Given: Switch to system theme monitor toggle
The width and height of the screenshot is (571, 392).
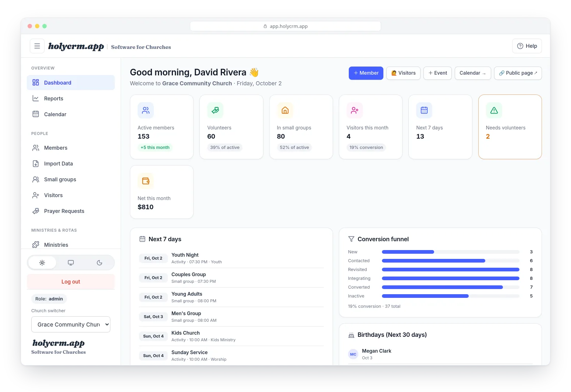Looking at the screenshot, I should point(71,263).
